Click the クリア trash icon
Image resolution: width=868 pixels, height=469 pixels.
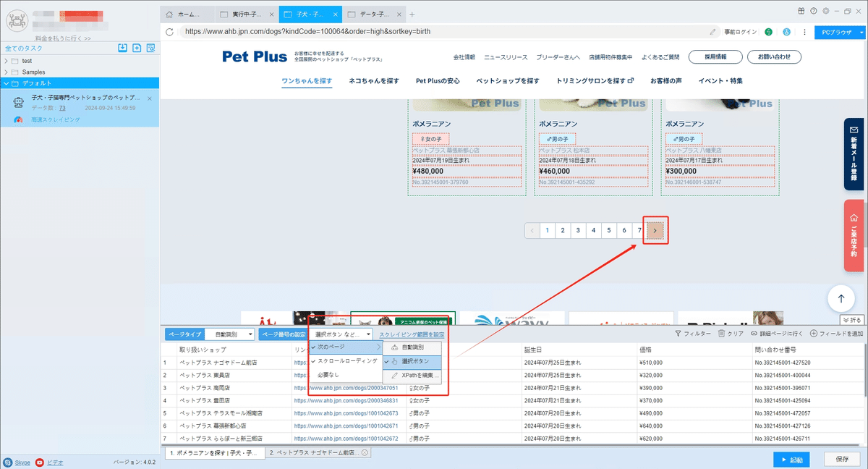coord(721,334)
